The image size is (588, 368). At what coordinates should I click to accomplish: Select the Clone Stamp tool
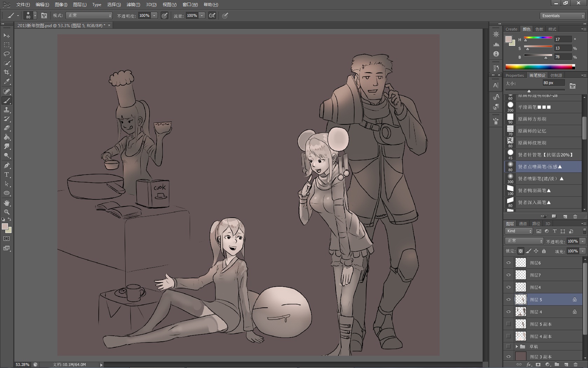pyautogui.click(x=7, y=110)
